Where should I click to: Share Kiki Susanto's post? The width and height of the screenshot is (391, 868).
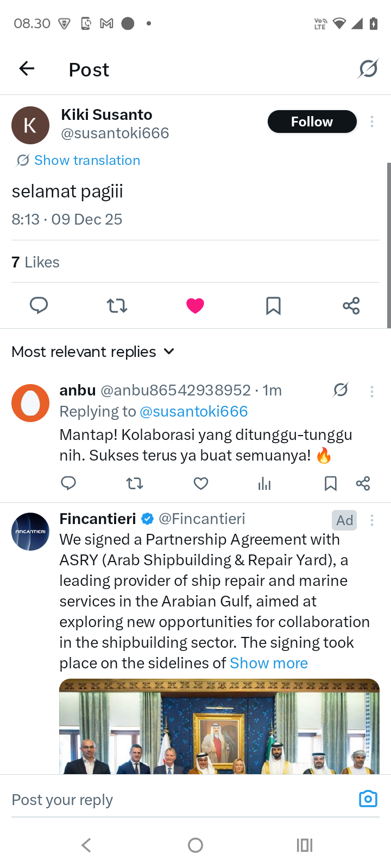click(x=351, y=306)
